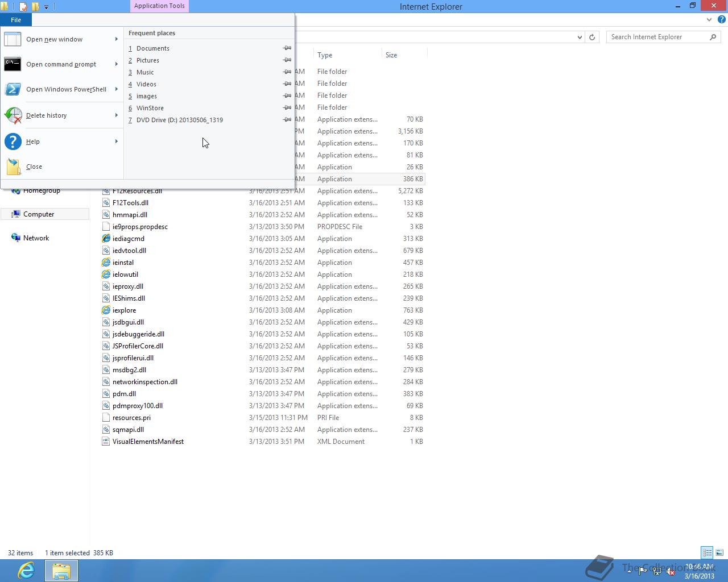This screenshot has height=582, width=728.
Task: Select resources.pri file
Action: tap(131, 418)
